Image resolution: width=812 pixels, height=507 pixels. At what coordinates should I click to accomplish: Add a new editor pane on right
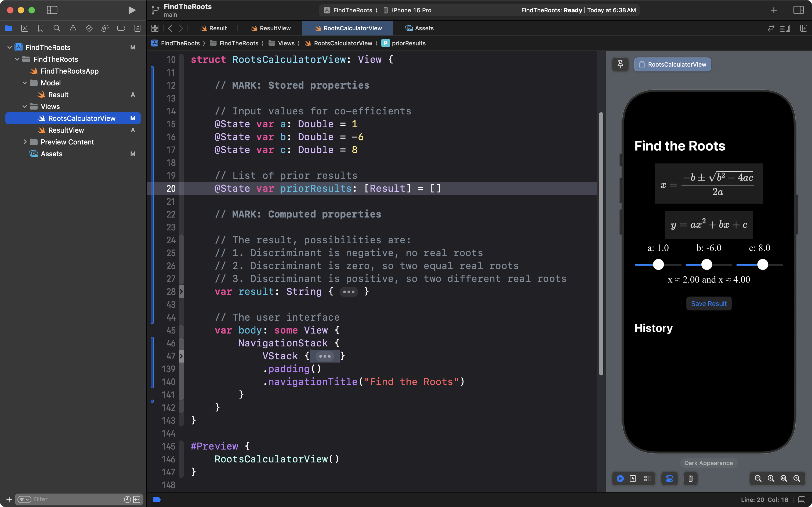pyautogui.click(x=803, y=28)
